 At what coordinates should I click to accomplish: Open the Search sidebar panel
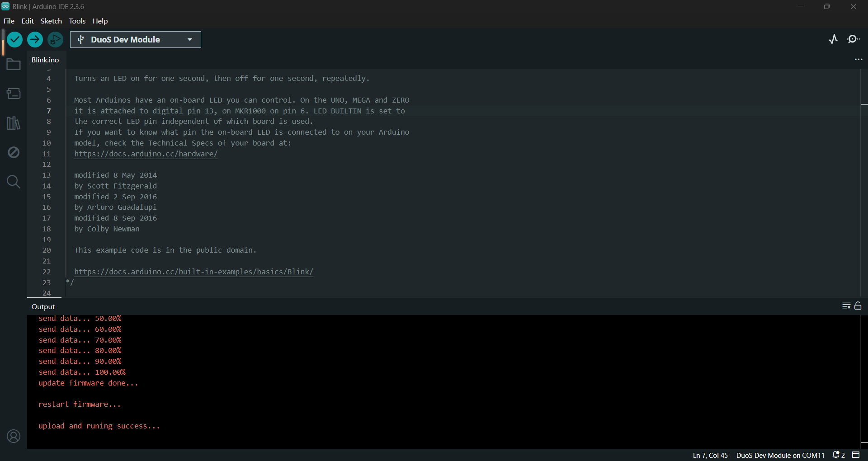pyautogui.click(x=14, y=182)
